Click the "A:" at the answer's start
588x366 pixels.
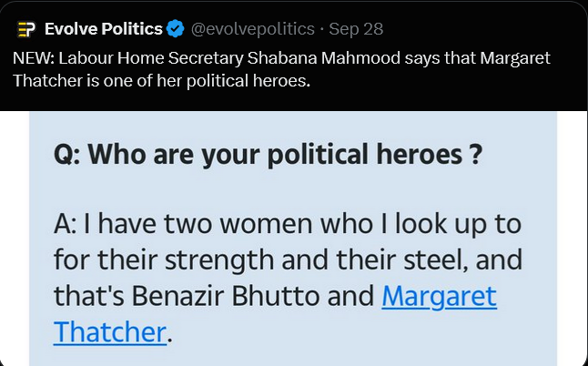(x=67, y=223)
